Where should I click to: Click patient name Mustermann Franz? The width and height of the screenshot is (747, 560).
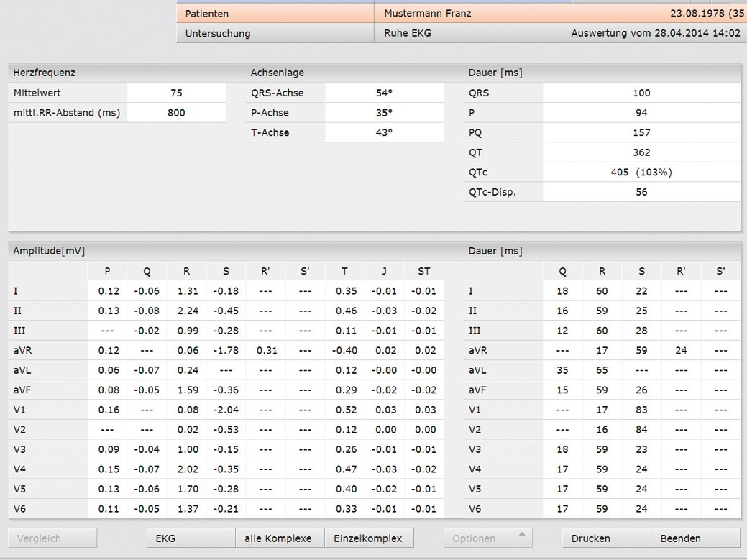(x=428, y=14)
